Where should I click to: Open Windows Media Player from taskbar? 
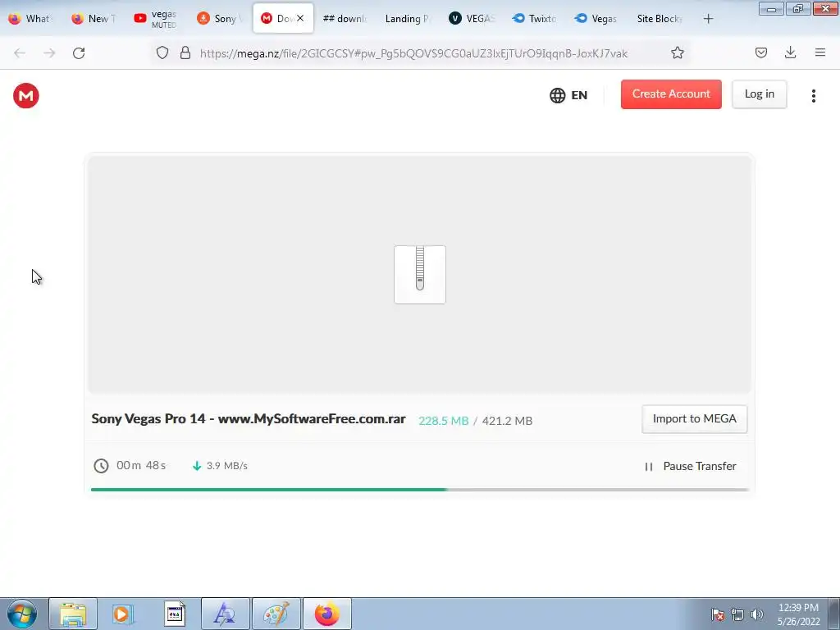coord(123,614)
